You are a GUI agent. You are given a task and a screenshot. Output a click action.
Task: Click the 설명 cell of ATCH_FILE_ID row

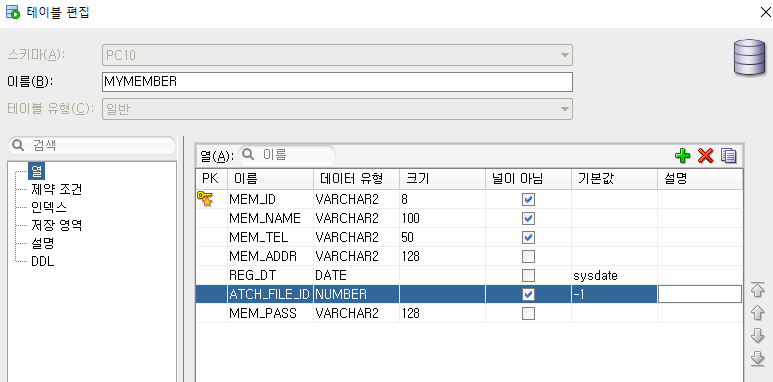click(x=700, y=294)
